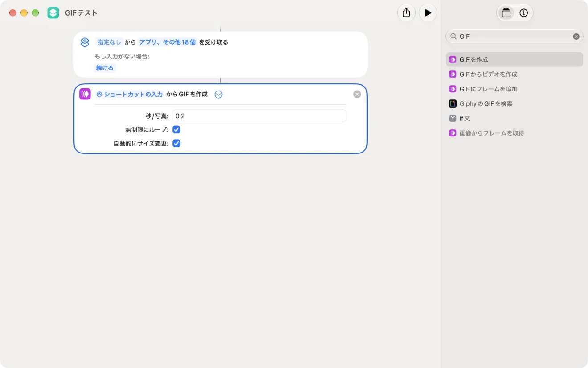Image resolution: width=588 pixels, height=368 pixels.
Task: Click the GIFテスト shortcut title
Action: click(x=81, y=13)
